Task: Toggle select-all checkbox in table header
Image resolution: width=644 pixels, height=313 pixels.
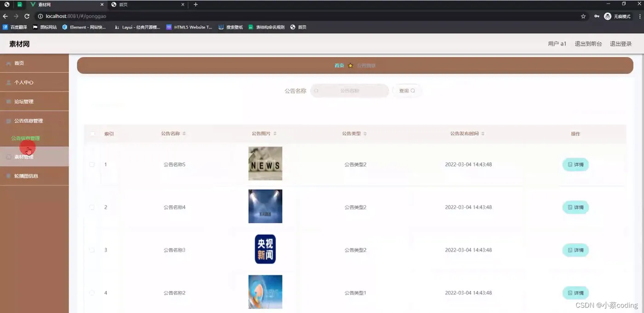Action: (92, 133)
